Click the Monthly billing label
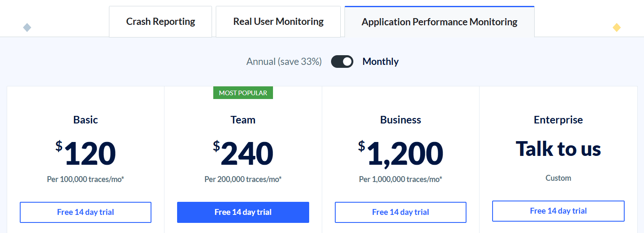The width and height of the screenshot is (644, 233). coord(380,62)
